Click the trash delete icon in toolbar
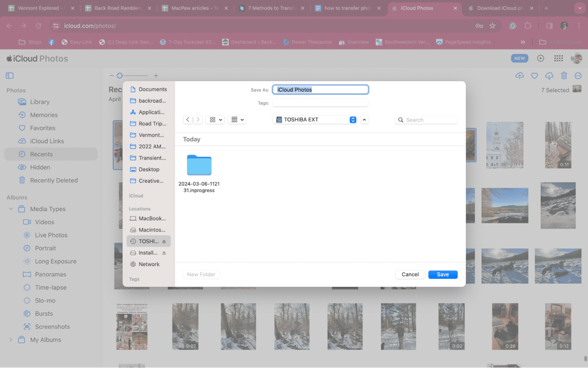The image size is (588, 368). pyautogui.click(x=564, y=76)
